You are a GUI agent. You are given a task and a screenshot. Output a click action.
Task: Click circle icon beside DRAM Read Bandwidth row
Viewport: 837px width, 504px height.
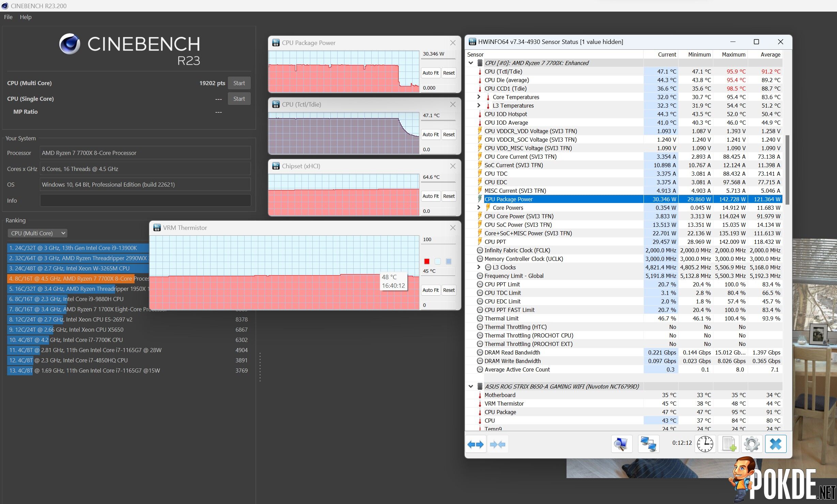[480, 352]
